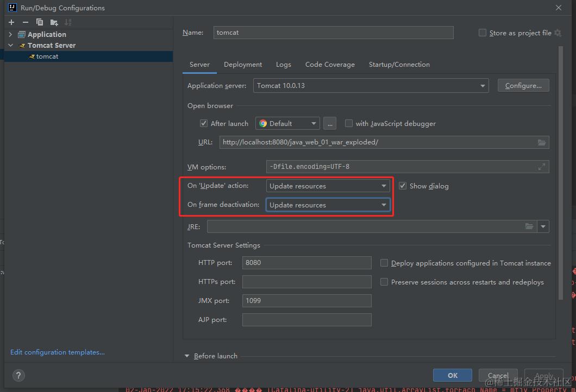The image size is (576, 392).
Task: Switch to the Deployment tab
Action: [243, 65]
